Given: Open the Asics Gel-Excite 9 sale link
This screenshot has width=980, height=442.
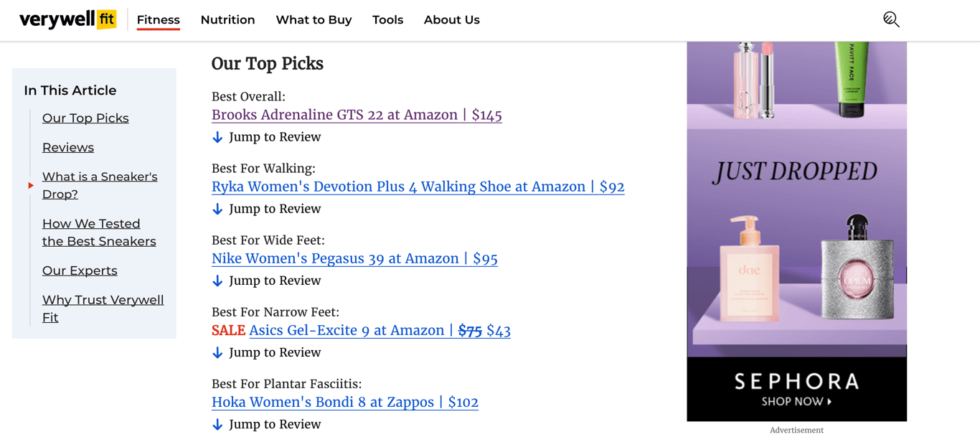Looking at the screenshot, I should tap(378, 330).
